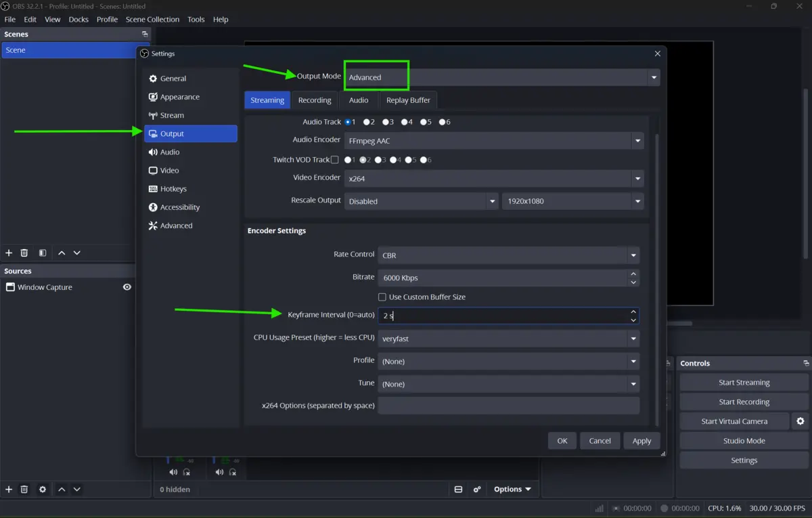Click the Window Capture source type icon
The image size is (812, 518).
tap(10, 287)
